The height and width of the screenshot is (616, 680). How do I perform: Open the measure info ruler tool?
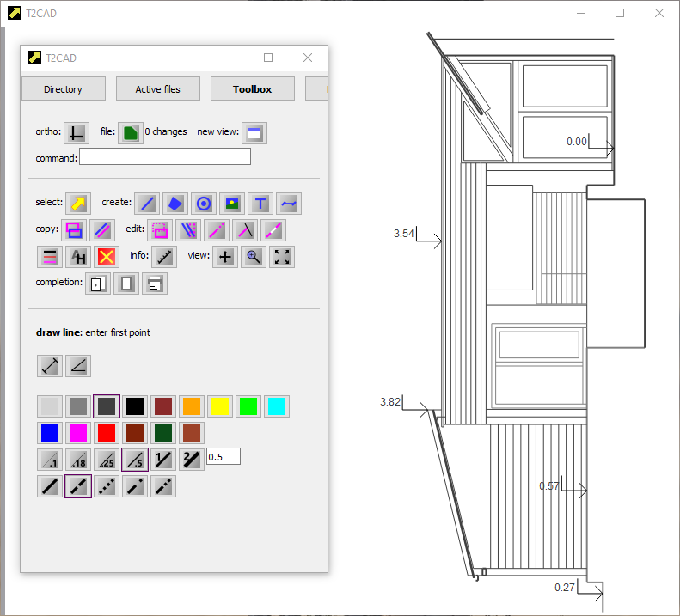pos(164,257)
